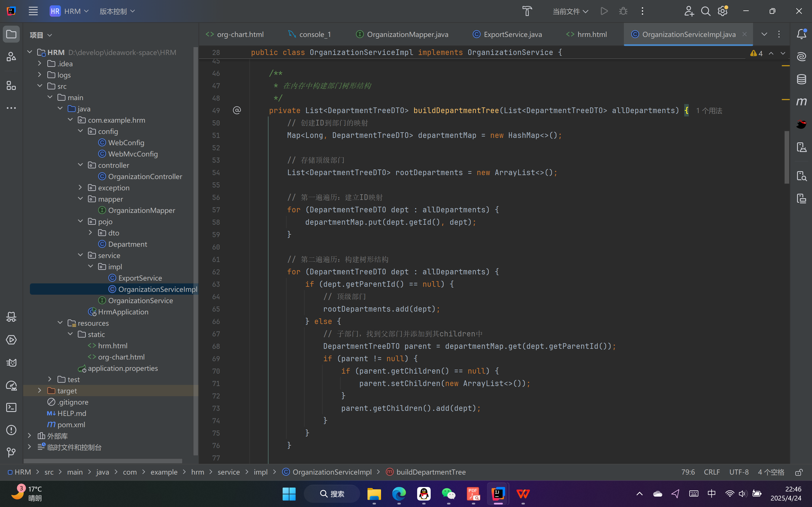
Task: Click the editor vertical scrollbar thumb
Action: (x=787, y=158)
